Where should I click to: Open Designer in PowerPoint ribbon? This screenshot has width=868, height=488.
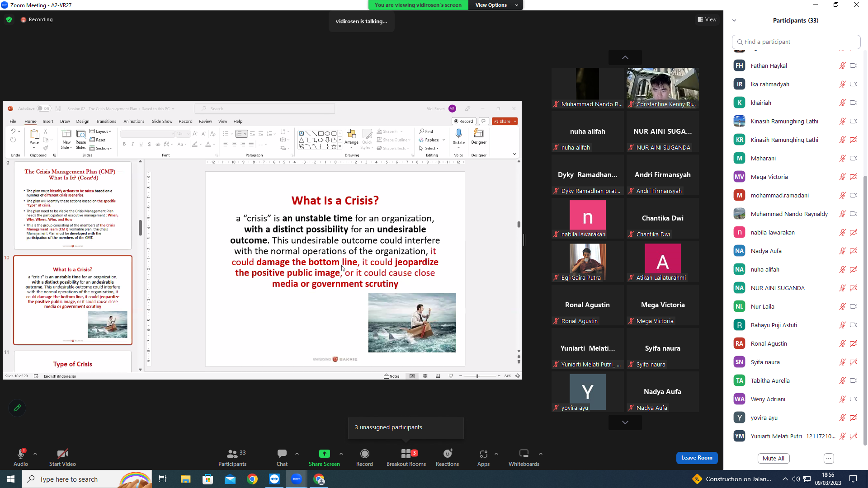(479, 136)
